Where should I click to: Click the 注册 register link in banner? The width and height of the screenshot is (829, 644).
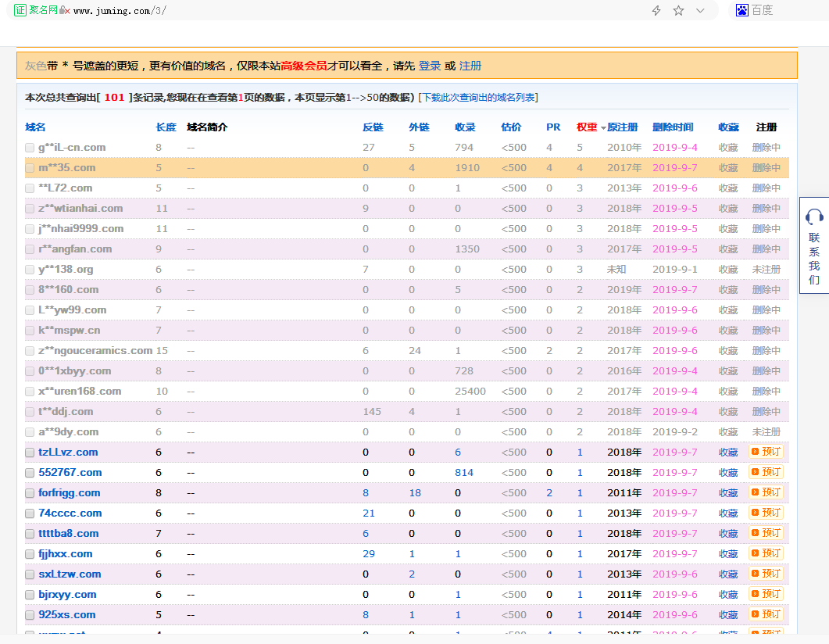[x=470, y=66]
